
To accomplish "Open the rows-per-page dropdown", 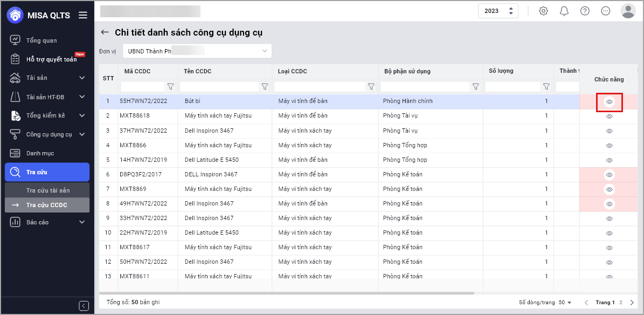I will click(x=565, y=303).
